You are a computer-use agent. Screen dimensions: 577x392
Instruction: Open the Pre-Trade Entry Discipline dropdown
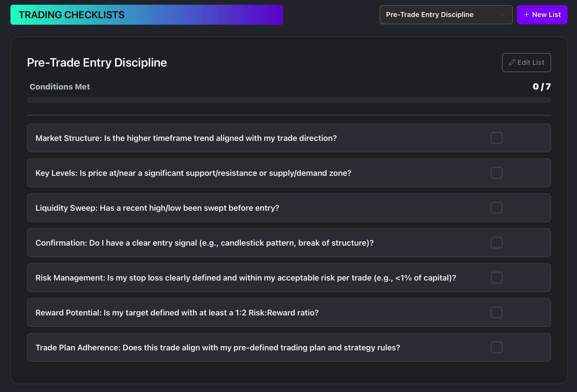(x=446, y=15)
